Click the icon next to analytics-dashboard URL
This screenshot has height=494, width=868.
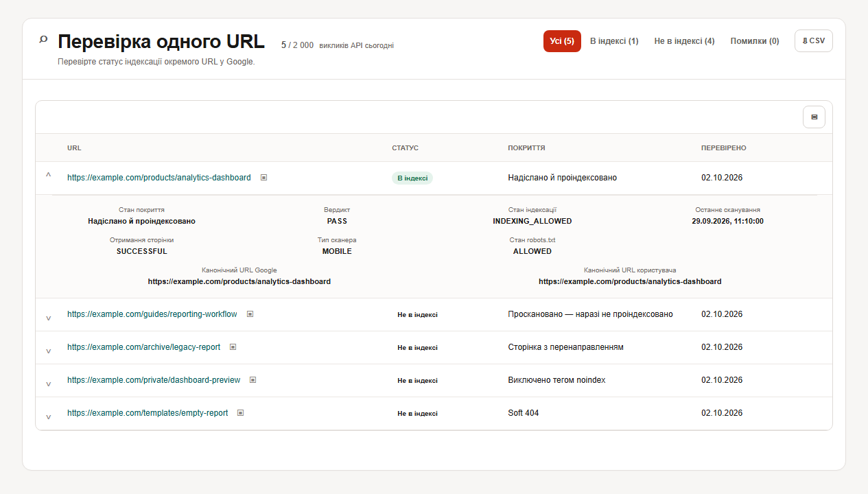click(263, 177)
